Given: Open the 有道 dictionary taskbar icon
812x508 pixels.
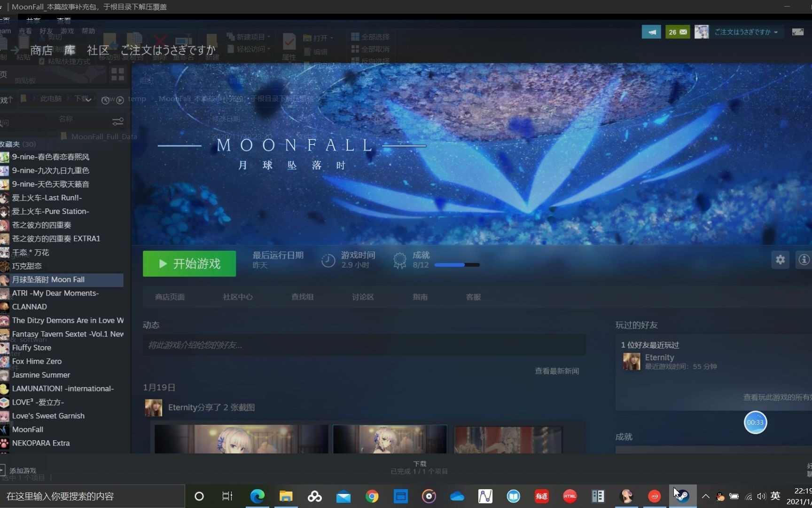Looking at the screenshot, I should [541, 496].
